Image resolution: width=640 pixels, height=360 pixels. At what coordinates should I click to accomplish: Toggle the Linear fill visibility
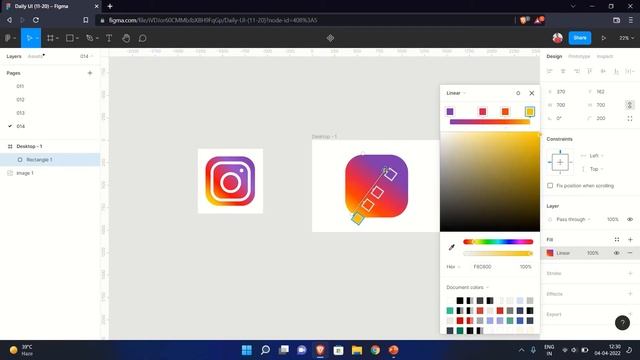[x=616, y=253]
